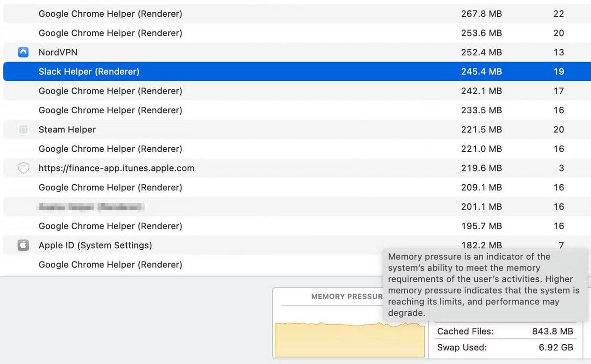This screenshot has height=364, width=591.
Task: Click thread count 22 in the 267.8 MB row
Action: coord(558,14)
